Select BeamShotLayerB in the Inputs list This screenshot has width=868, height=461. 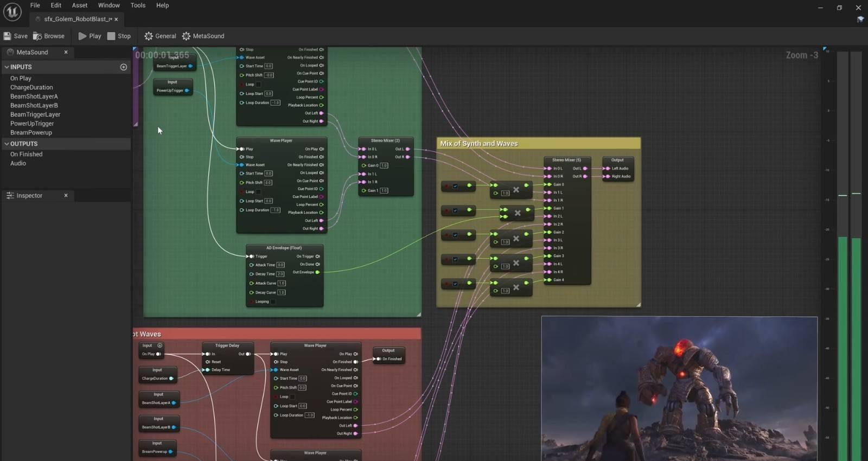[x=34, y=106]
